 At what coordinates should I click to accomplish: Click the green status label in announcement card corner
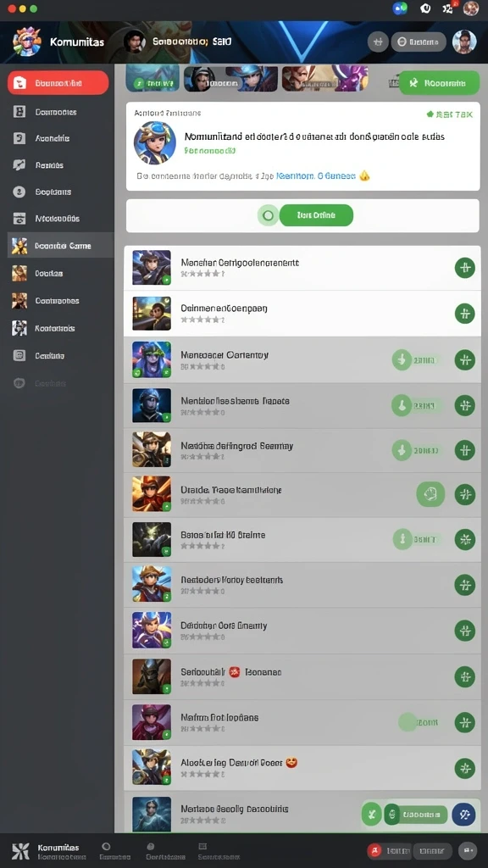449,114
